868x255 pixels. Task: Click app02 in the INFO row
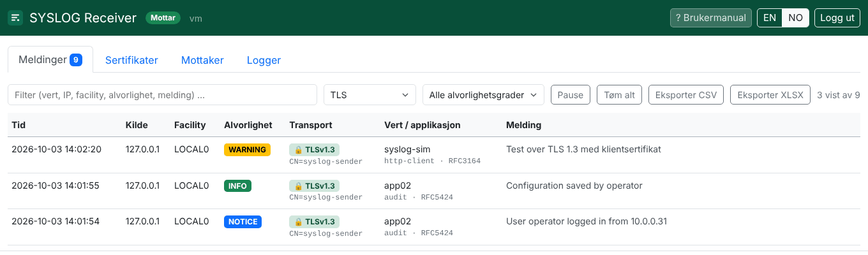coord(398,186)
